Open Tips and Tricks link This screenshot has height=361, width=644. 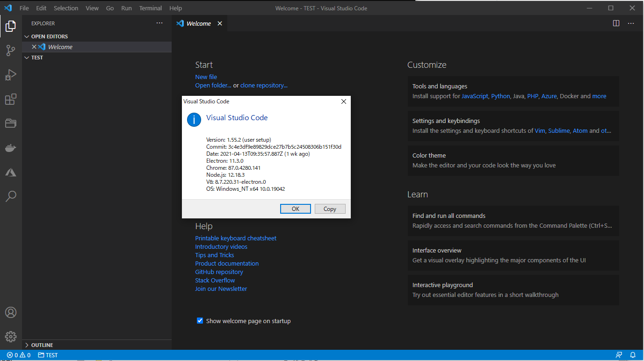[215, 255]
